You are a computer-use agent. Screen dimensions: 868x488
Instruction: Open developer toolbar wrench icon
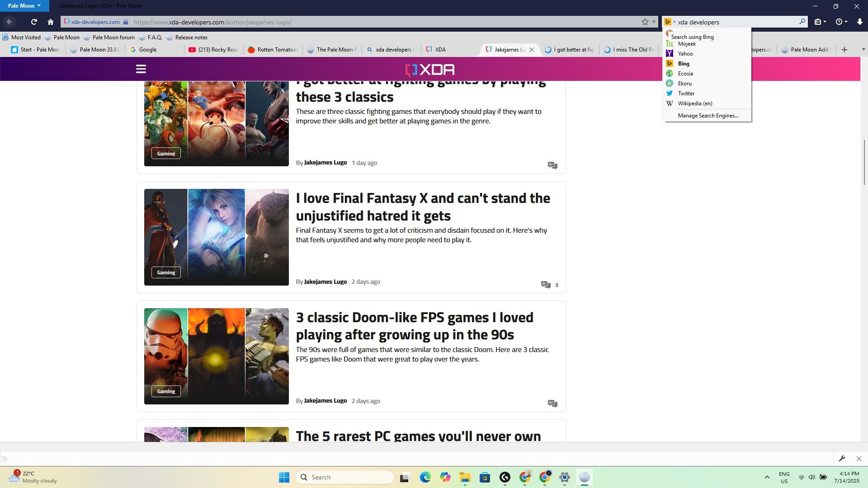pyautogui.click(x=842, y=459)
